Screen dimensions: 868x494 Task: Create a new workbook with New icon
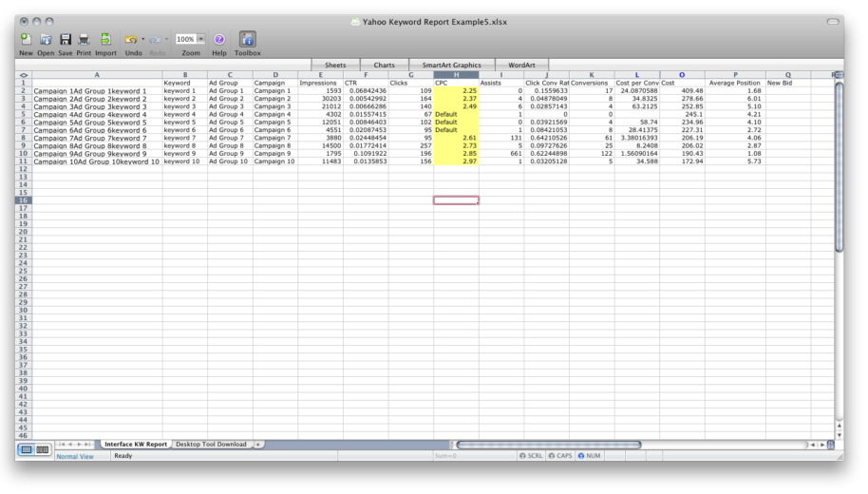26,39
